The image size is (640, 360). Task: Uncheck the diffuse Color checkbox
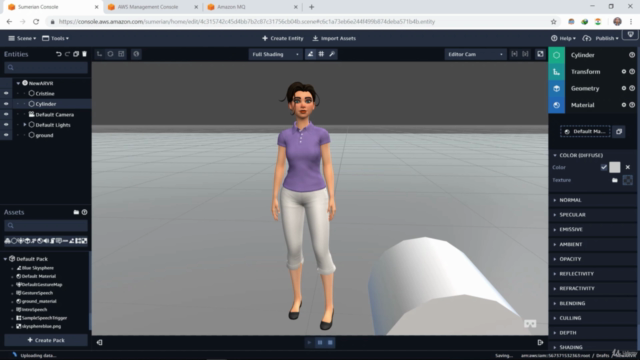click(604, 167)
